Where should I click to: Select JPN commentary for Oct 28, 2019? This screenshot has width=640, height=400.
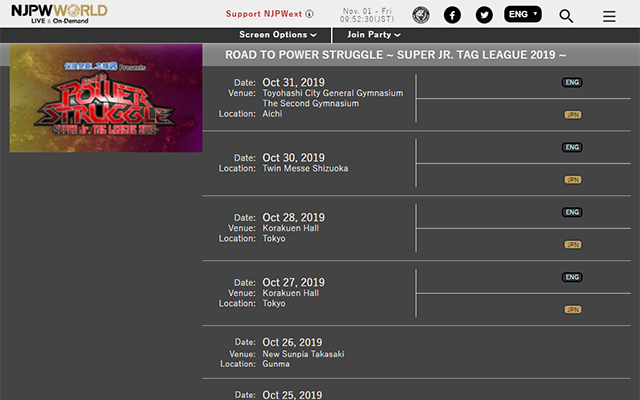(573, 244)
